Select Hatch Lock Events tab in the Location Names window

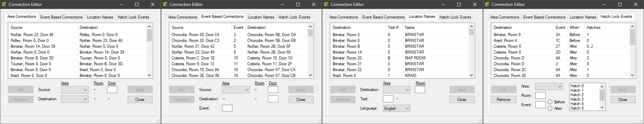455,17
